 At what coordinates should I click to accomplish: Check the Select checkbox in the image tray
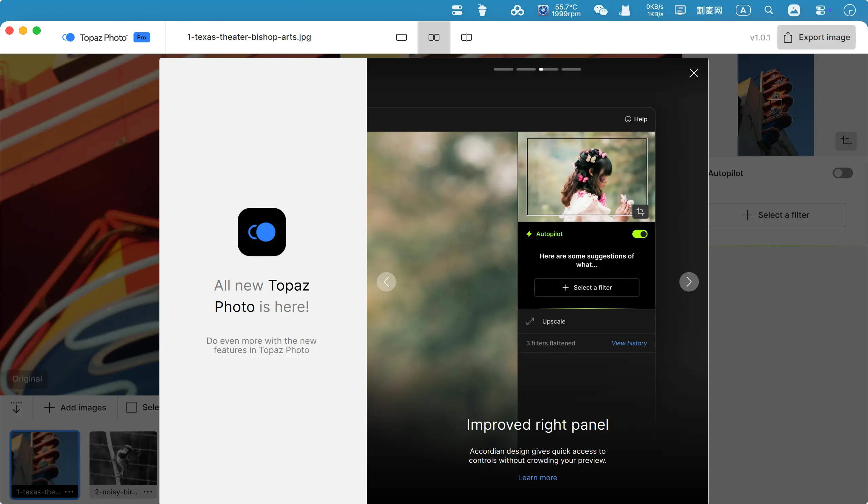coord(132,407)
